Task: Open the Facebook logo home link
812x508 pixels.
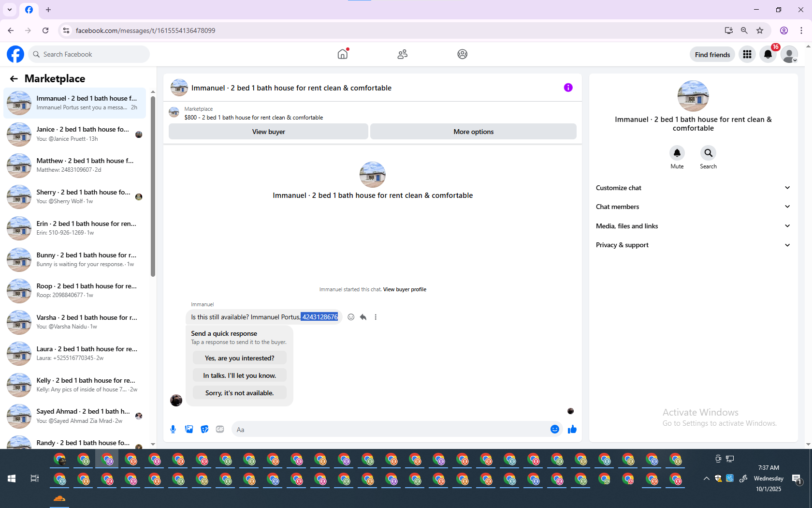Action: pyautogui.click(x=15, y=54)
